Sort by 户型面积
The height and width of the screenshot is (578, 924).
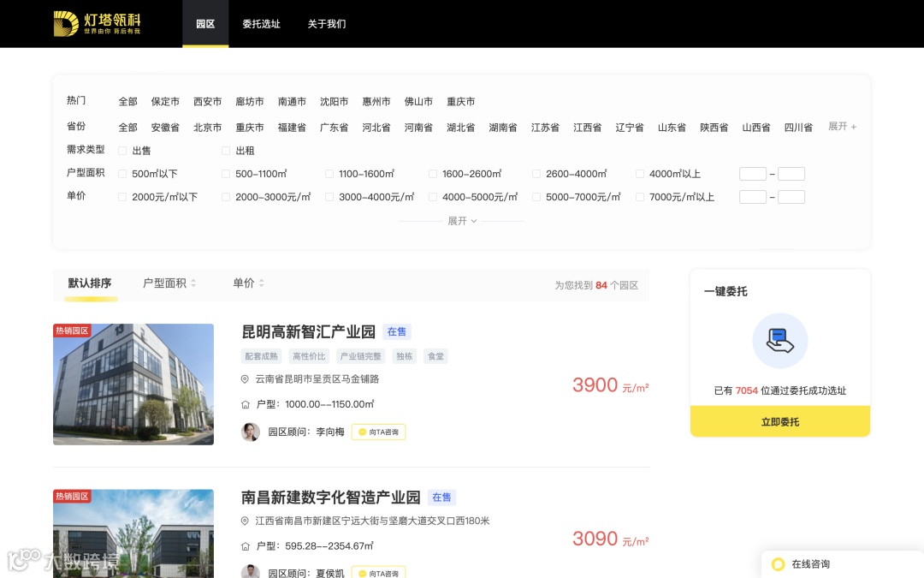tap(169, 283)
